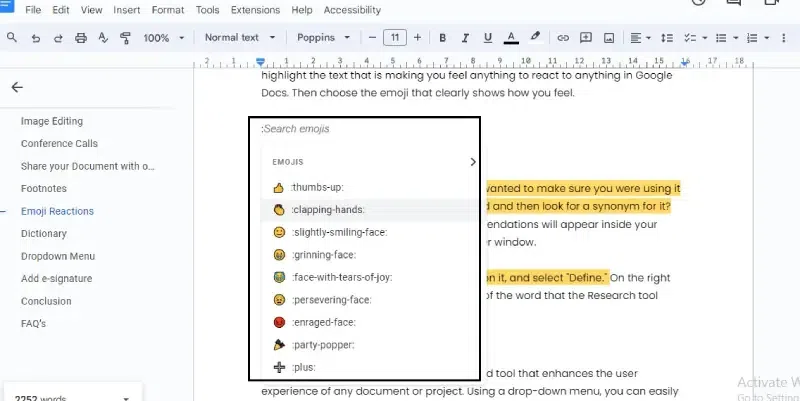Open bulleted list style dropdown arrow
800x401 pixels.
(x=736, y=38)
